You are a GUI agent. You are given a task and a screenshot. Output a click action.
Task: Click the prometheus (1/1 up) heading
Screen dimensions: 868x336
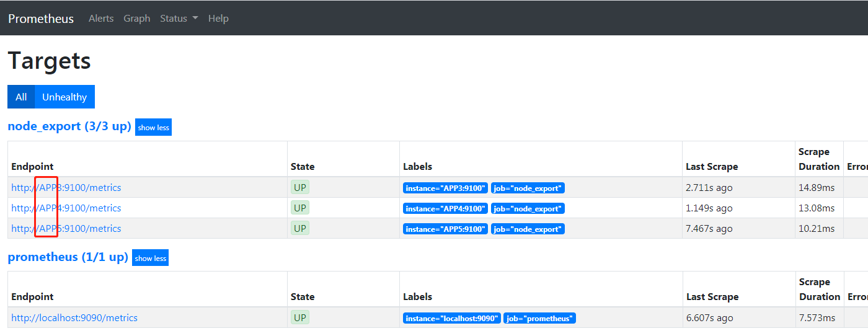pos(68,257)
